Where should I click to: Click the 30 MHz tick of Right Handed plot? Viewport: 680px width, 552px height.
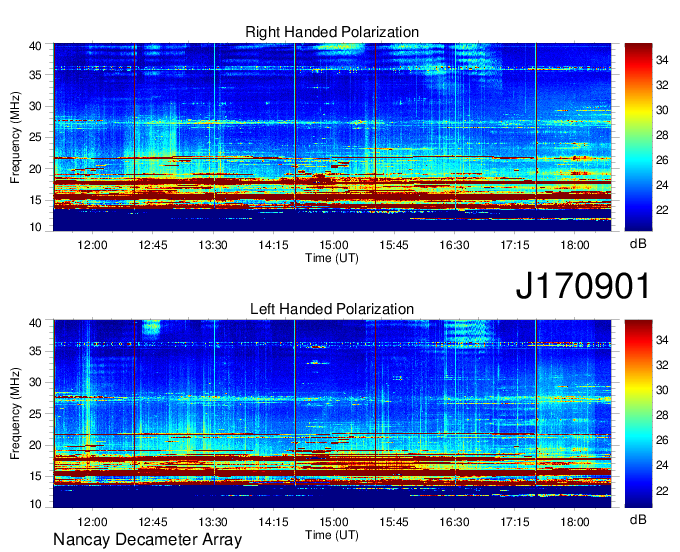(36, 106)
